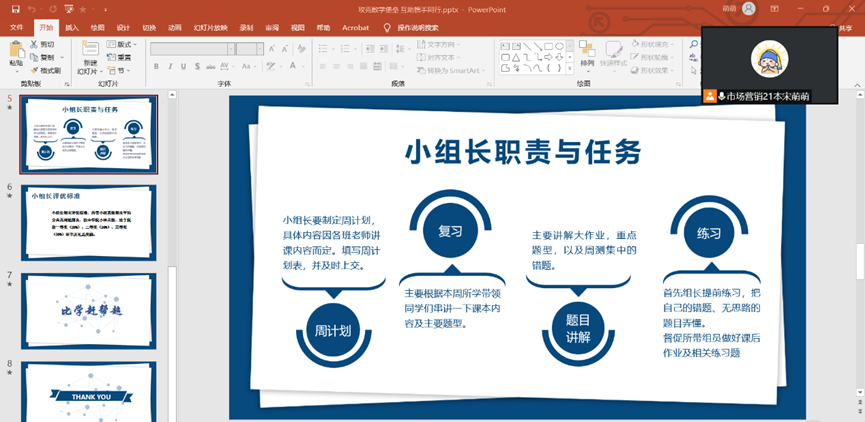Viewport: 865px width, 422px height.
Task: Toggle Underline text formatting
Action: 184,67
